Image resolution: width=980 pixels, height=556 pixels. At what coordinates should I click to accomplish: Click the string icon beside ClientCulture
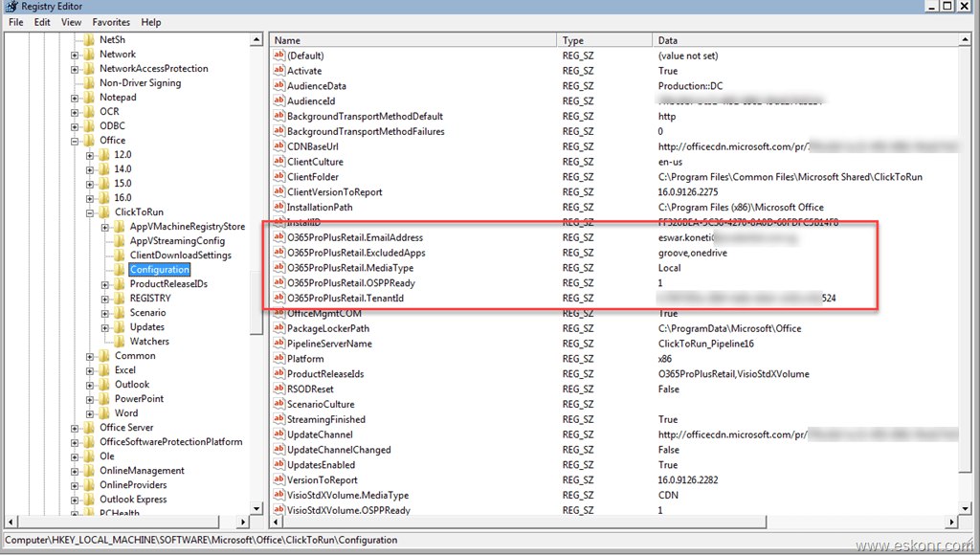point(278,161)
